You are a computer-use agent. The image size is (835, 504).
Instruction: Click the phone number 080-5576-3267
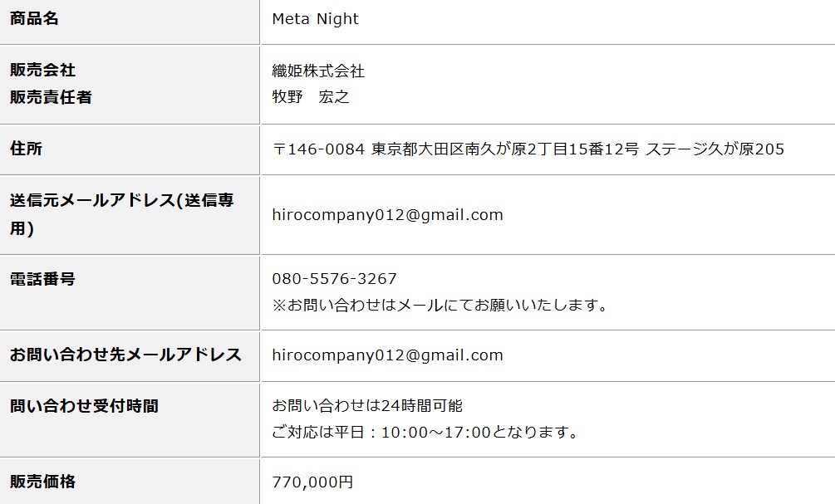click(335, 279)
